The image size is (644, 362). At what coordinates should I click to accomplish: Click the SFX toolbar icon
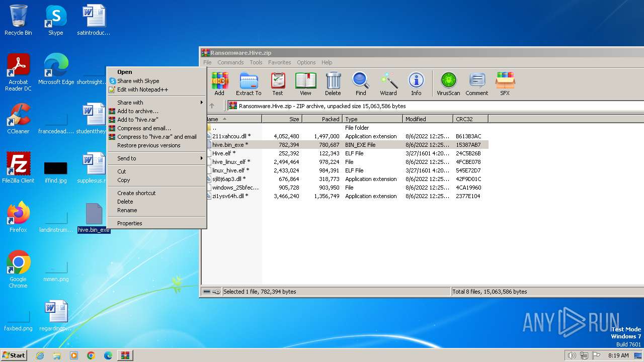505,83
